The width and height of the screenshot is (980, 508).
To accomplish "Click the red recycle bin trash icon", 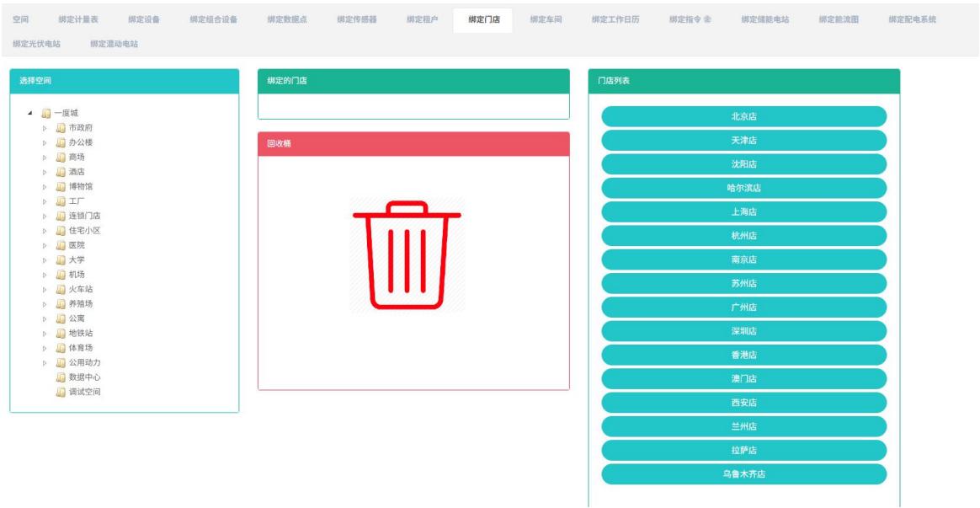I will coord(407,255).
